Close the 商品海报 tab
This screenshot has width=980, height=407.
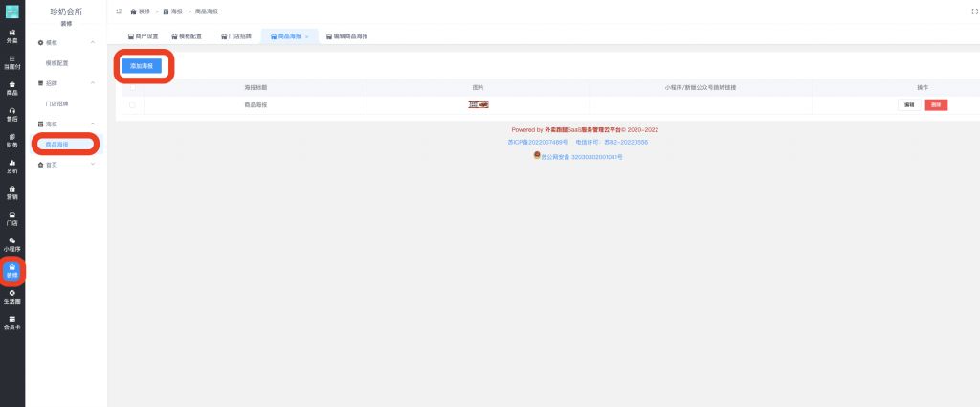[306, 35]
